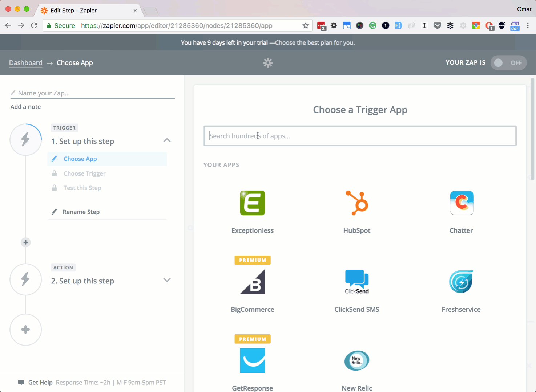Click the TRIGGER label badge
The image size is (536, 392).
pos(64,128)
